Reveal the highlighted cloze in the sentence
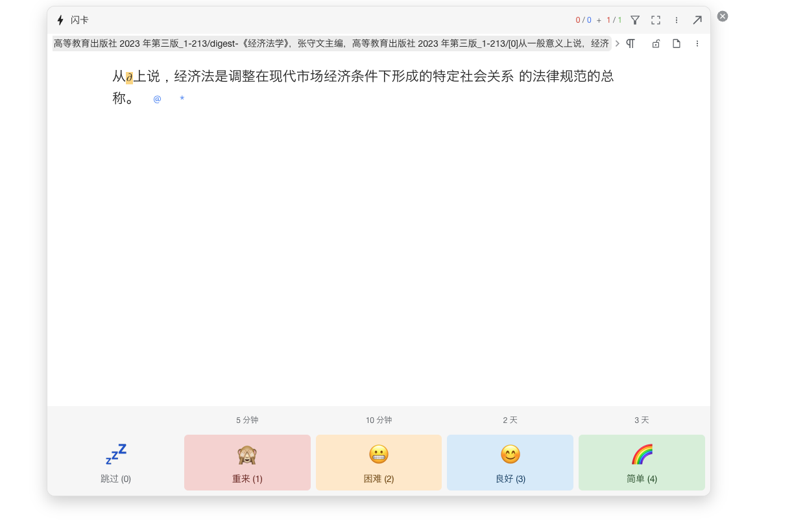The width and height of the screenshot is (805, 532). coord(129,76)
